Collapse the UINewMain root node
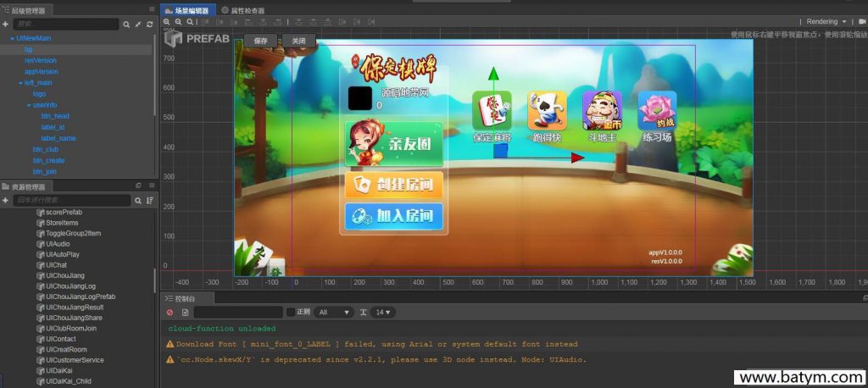The width and height of the screenshot is (868, 388). point(11,38)
